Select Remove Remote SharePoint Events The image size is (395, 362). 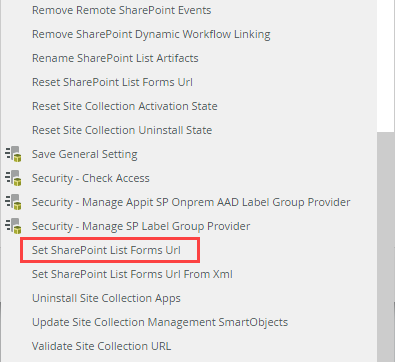(x=121, y=10)
